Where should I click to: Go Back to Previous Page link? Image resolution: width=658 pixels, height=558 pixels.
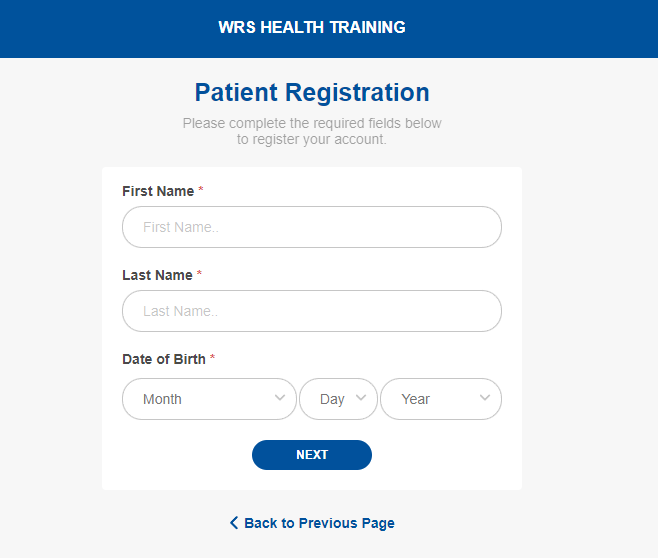point(319,523)
